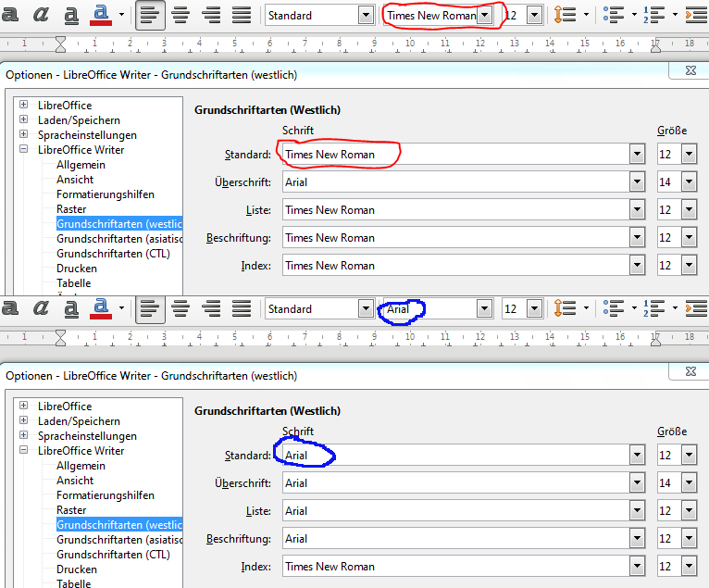Open font size dropdown in top toolbar
Image resolution: width=709 pixels, height=588 pixels.
534,16
